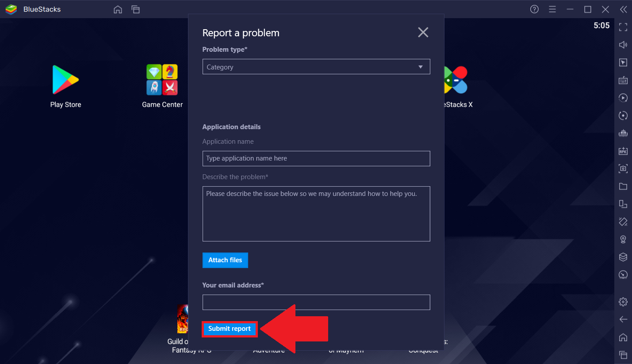Click the volume speaker icon in sidebar

(623, 45)
